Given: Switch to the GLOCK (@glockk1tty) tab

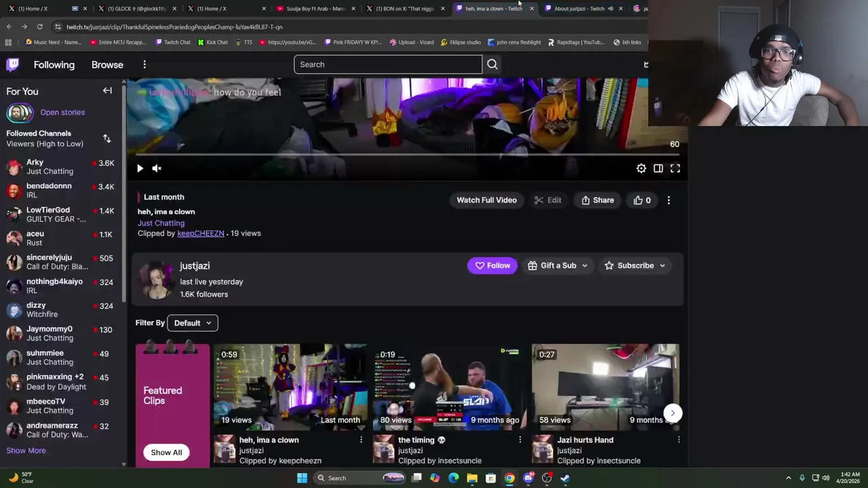Looking at the screenshot, I should 136,9.
